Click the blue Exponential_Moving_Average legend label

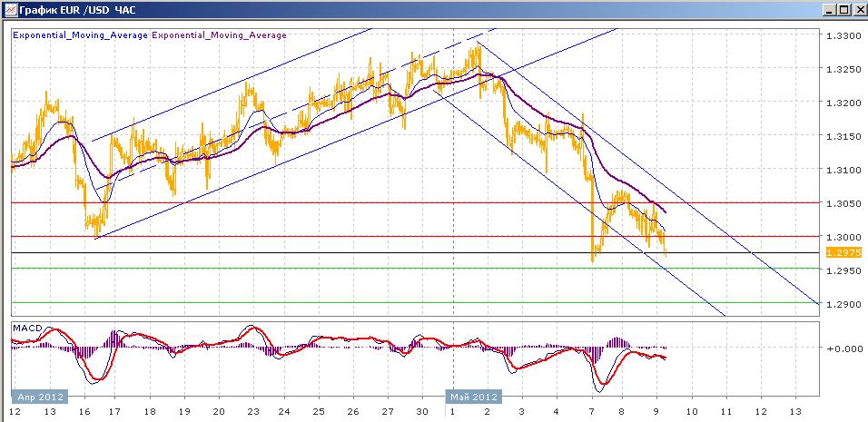80,35
